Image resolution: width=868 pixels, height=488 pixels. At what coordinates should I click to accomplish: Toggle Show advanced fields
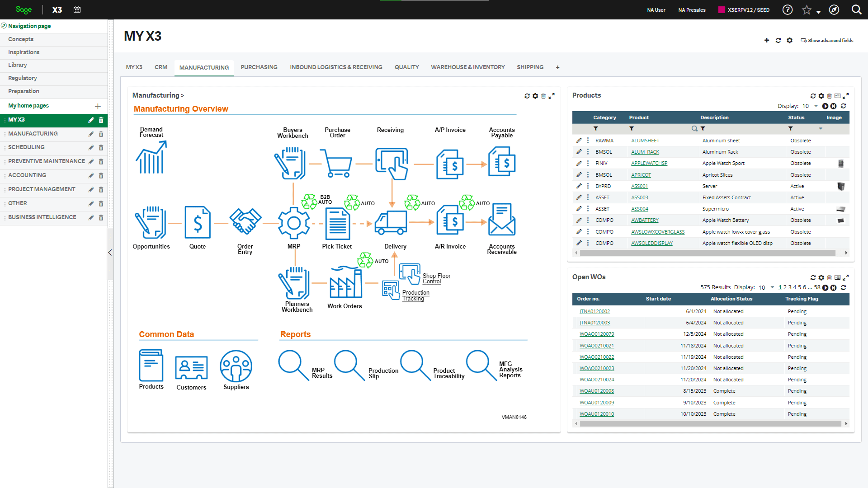tap(827, 41)
